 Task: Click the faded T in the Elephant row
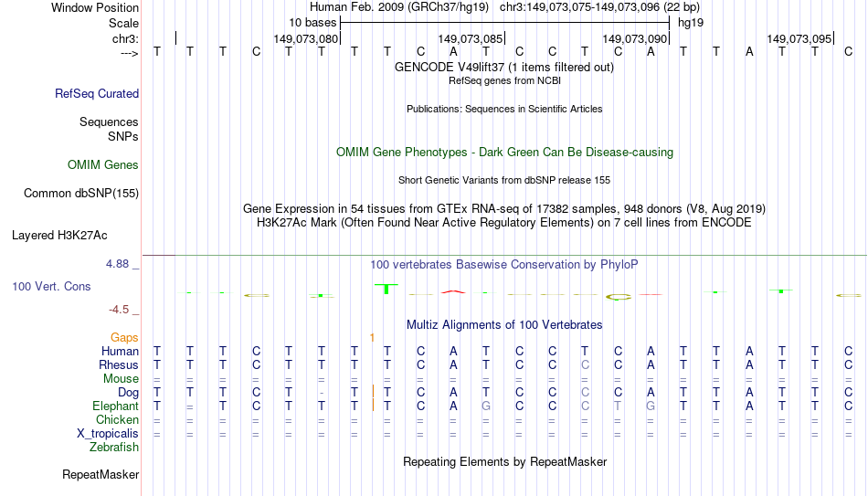click(x=618, y=406)
